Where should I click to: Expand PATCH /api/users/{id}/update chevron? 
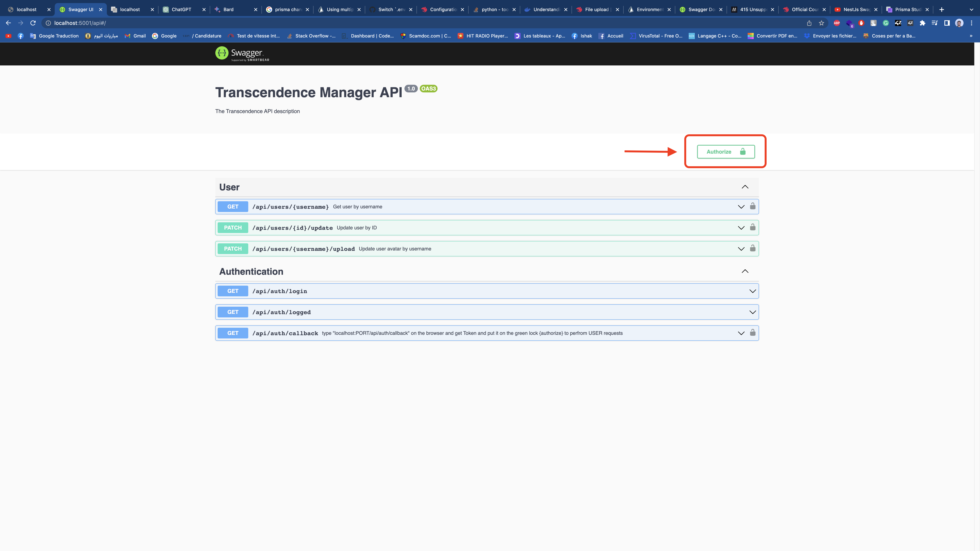pyautogui.click(x=741, y=228)
